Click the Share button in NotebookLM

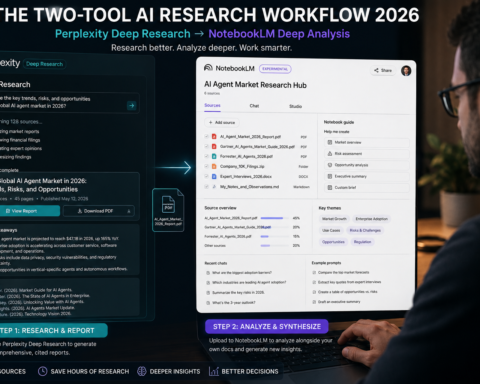tap(383, 70)
